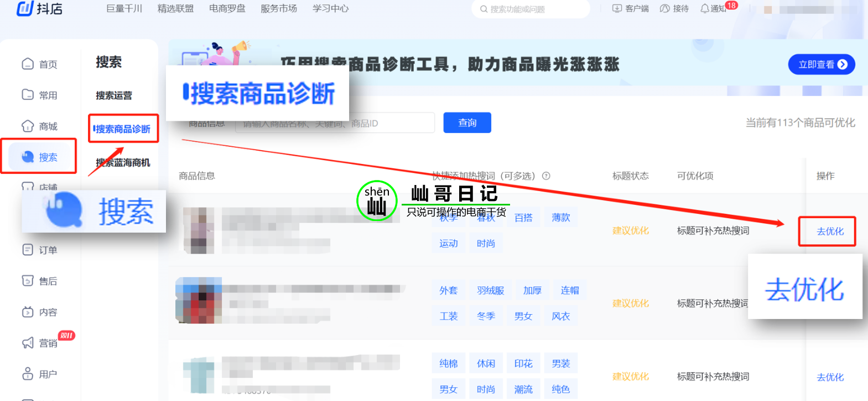Click the 抖店 logo
Viewport: 868px width, 401px height.
pos(39,8)
